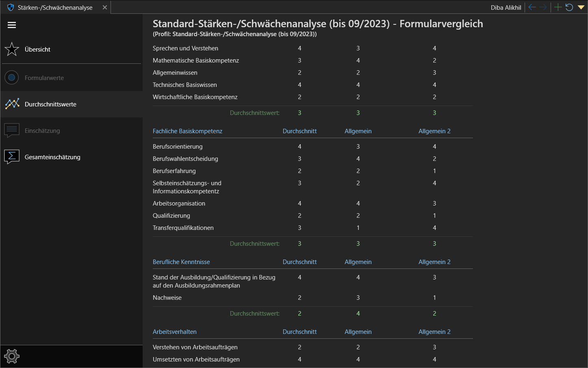Navigate back with the left arrow
The height and width of the screenshot is (368, 588).
532,7
